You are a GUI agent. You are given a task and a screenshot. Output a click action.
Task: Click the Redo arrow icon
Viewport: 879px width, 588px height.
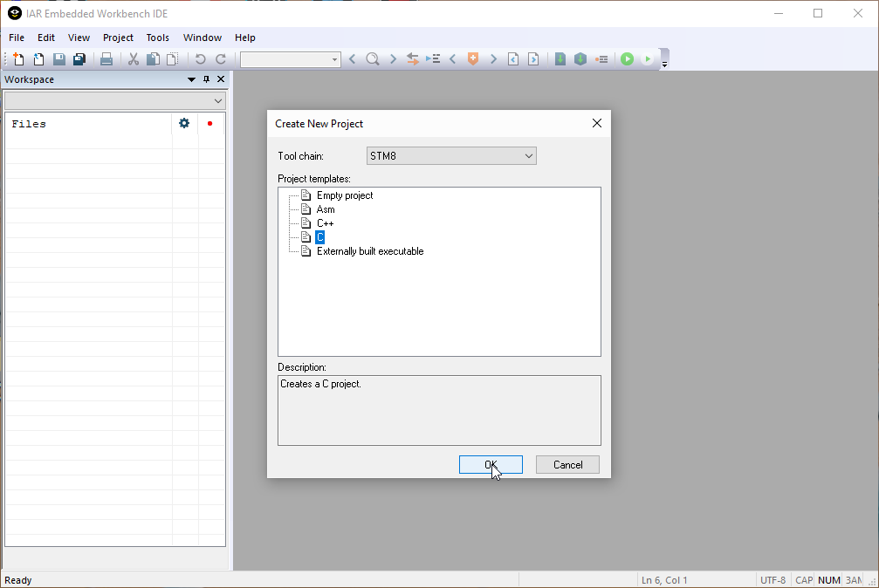pyautogui.click(x=221, y=58)
